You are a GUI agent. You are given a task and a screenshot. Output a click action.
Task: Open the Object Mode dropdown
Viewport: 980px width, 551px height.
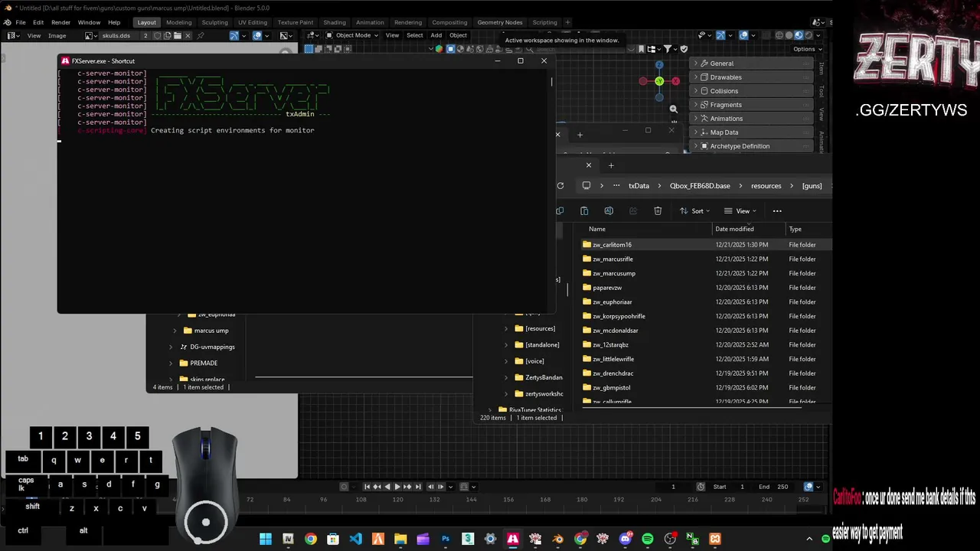[x=351, y=35]
